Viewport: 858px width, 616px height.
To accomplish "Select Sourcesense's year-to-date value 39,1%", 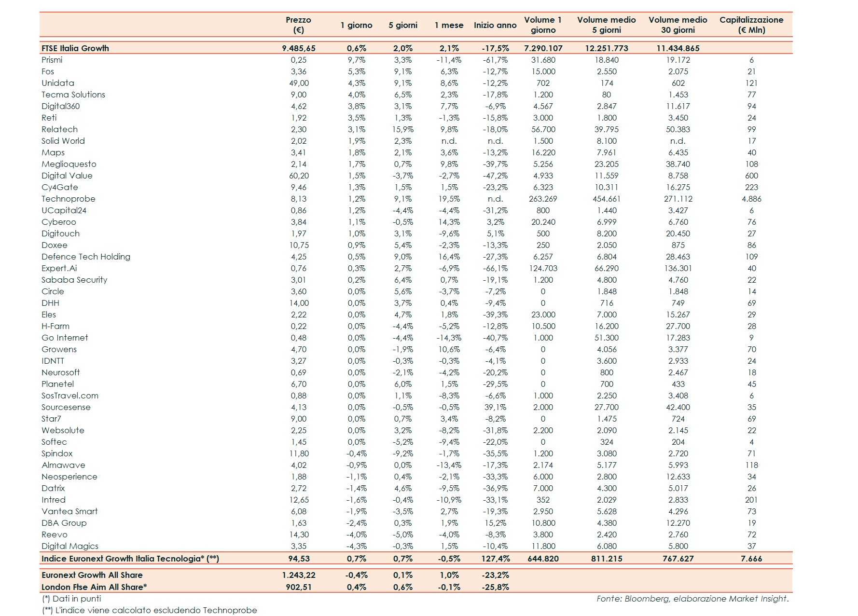I will coord(495,407).
